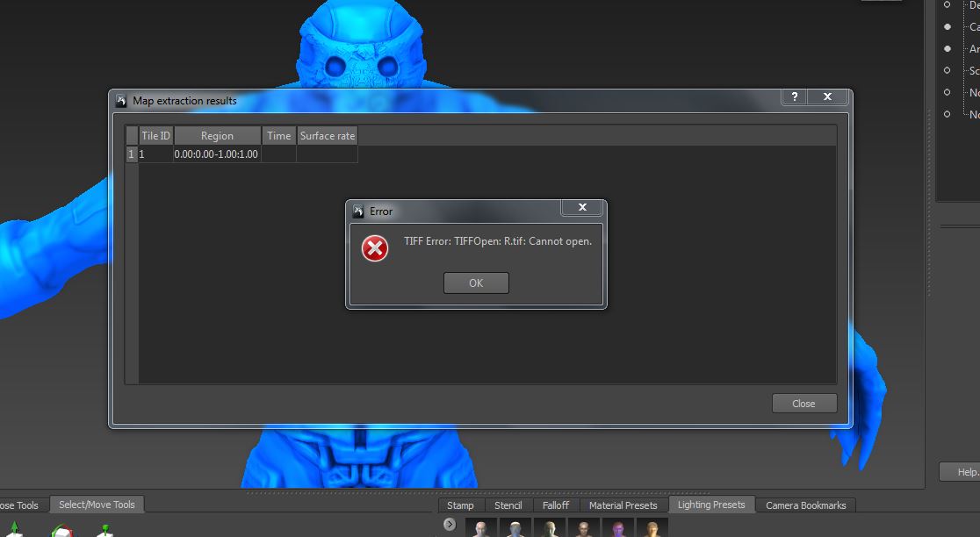980x537 pixels.
Task: Select the Rotate tool
Action: click(61, 529)
